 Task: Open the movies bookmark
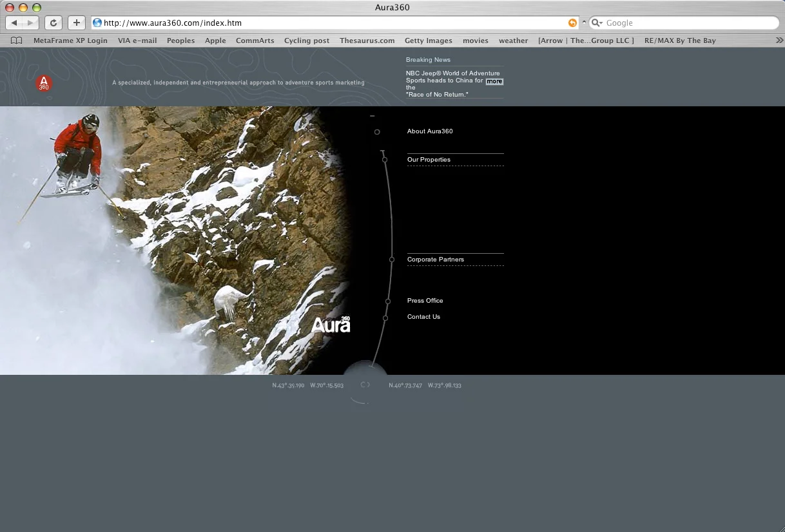pyautogui.click(x=476, y=41)
